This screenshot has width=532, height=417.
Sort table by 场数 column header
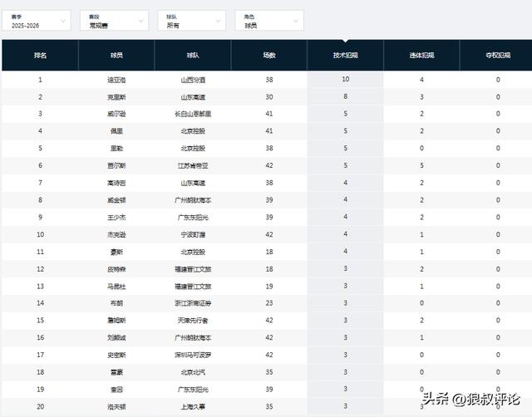[269, 56]
